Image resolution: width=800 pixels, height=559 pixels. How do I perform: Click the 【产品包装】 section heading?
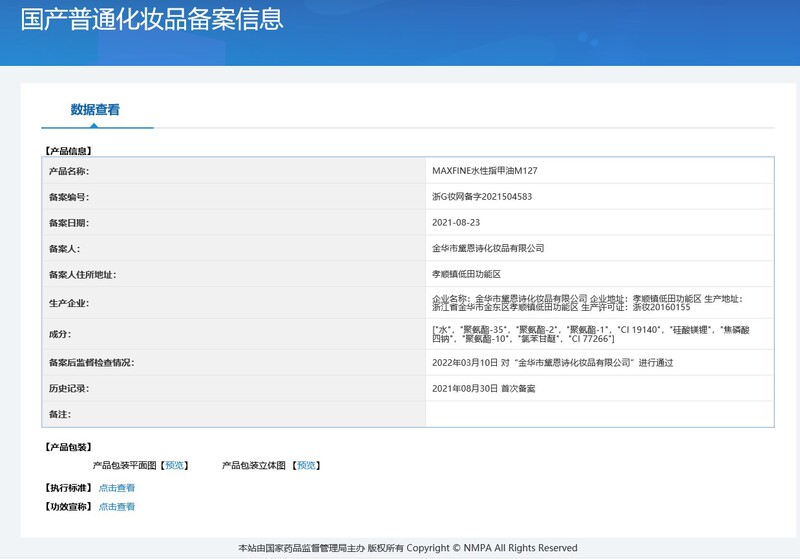(68, 447)
